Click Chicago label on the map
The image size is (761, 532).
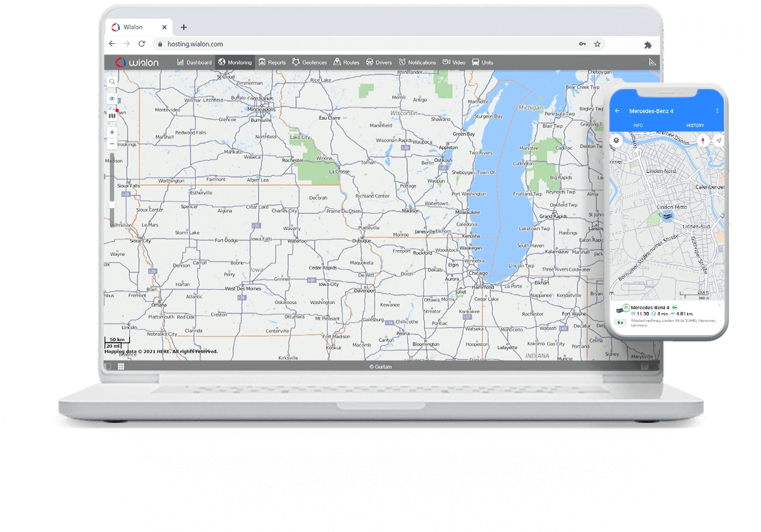478,273
